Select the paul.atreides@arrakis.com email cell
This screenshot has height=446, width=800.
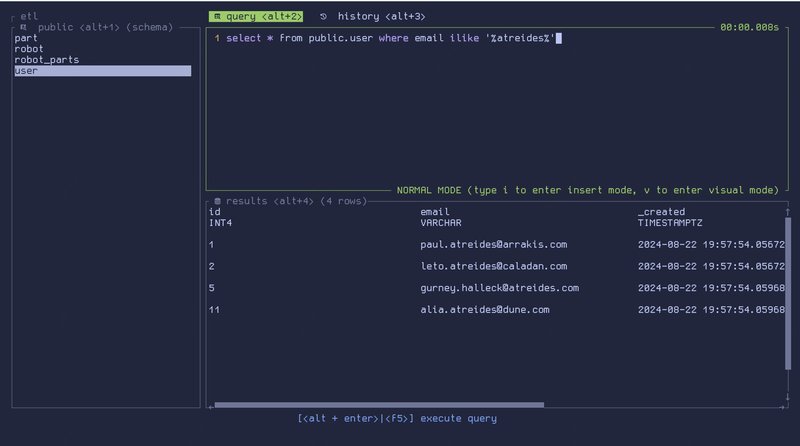pyautogui.click(x=493, y=244)
